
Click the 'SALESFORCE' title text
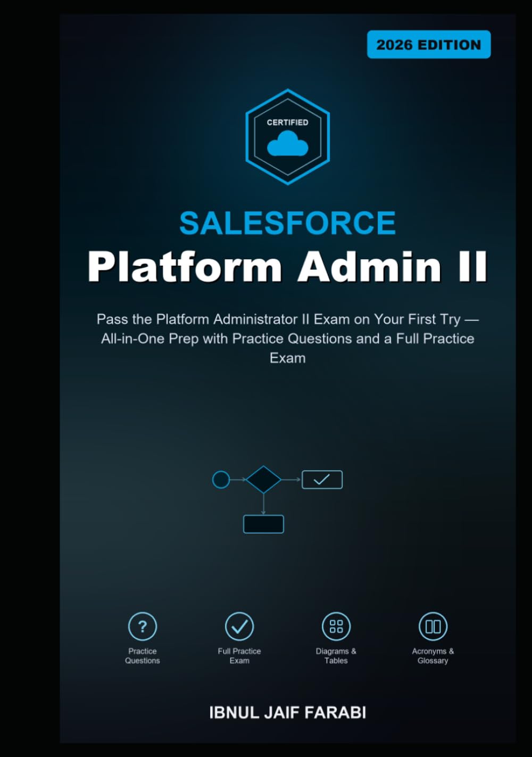tap(288, 223)
